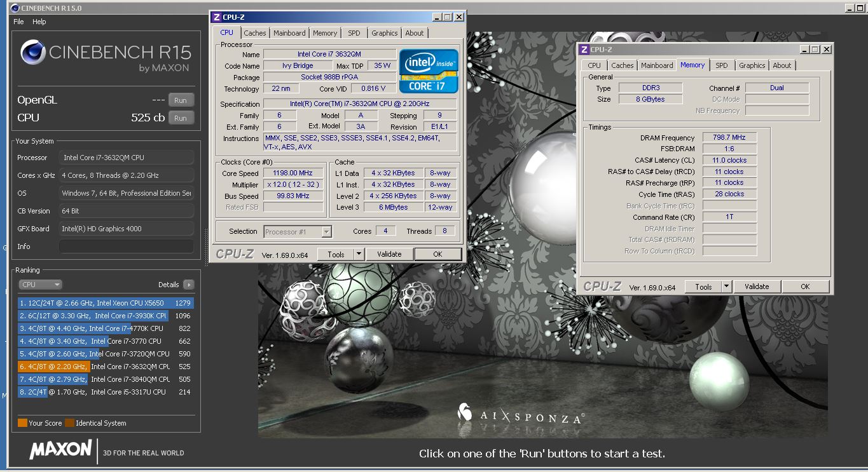Click the Processor field in Your System
This screenshot has height=472, width=868.
(127, 158)
